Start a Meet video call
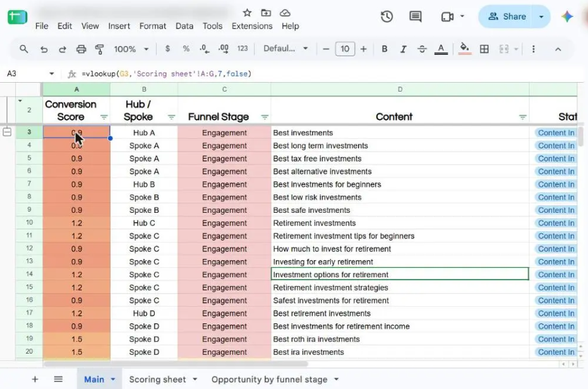The width and height of the screenshot is (588, 389). tap(447, 16)
